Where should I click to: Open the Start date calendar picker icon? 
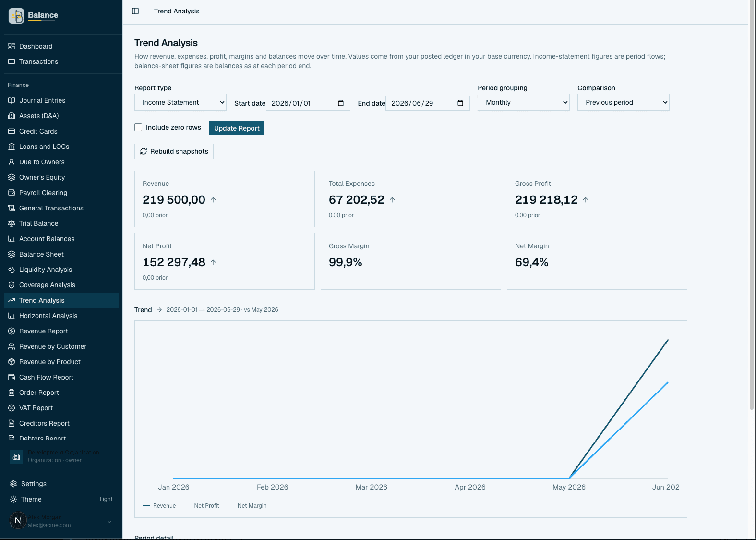(341, 103)
